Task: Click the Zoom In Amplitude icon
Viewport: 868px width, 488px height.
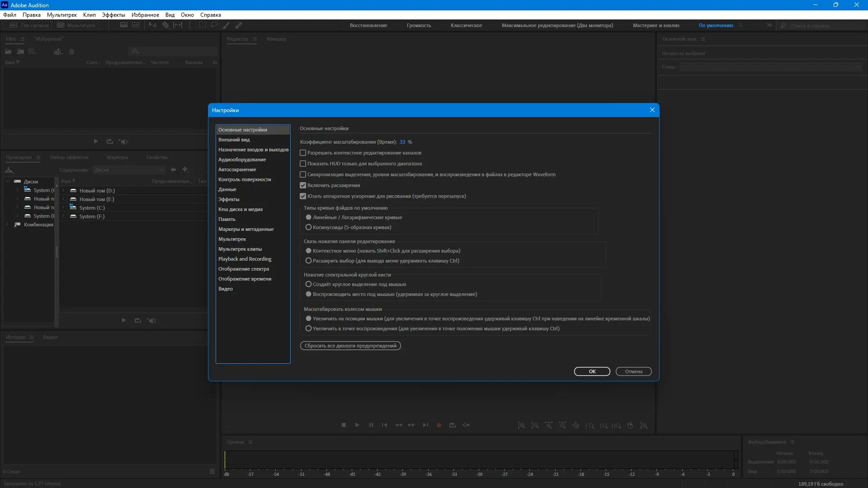Action: (521, 426)
